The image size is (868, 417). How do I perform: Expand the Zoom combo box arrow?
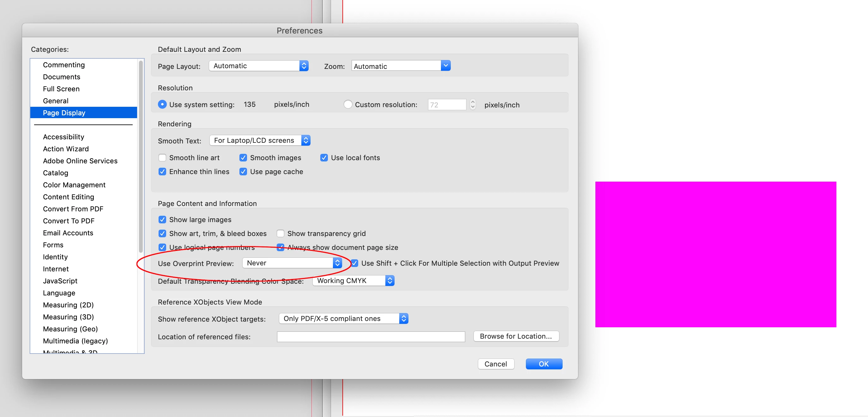[x=445, y=66]
